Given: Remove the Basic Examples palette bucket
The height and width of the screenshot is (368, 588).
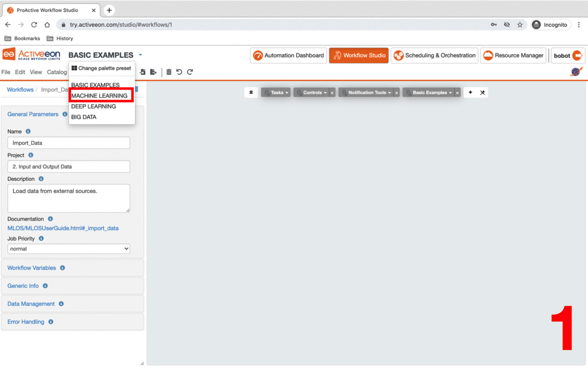Looking at the screenshot, I should (x=458, y=93).
